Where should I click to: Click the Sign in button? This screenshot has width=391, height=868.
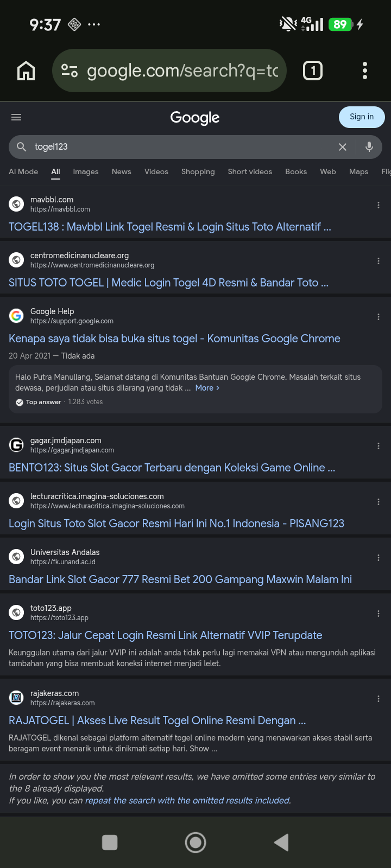pyautogui.click(x=362, y=117)
